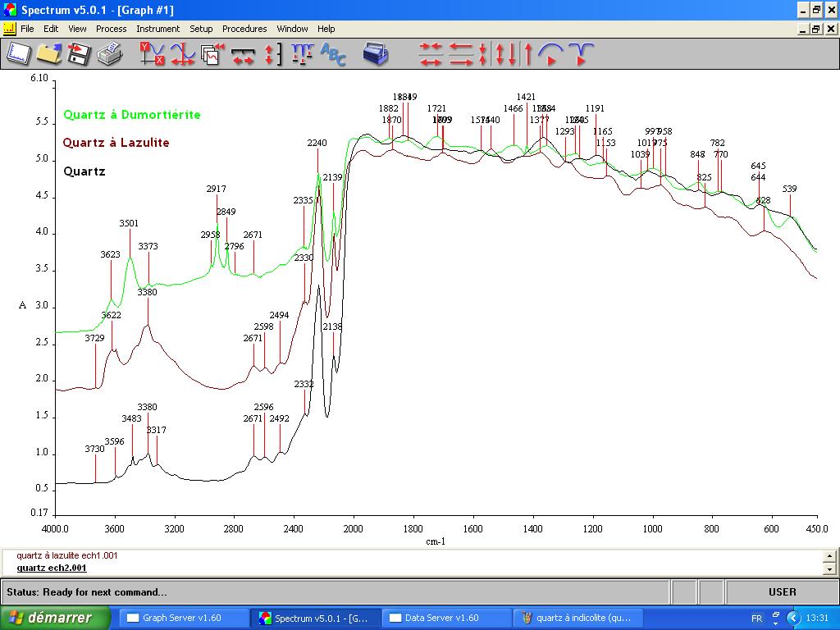Click the printer icon in toolbar

pyautogui.click(x=109, y=54)
